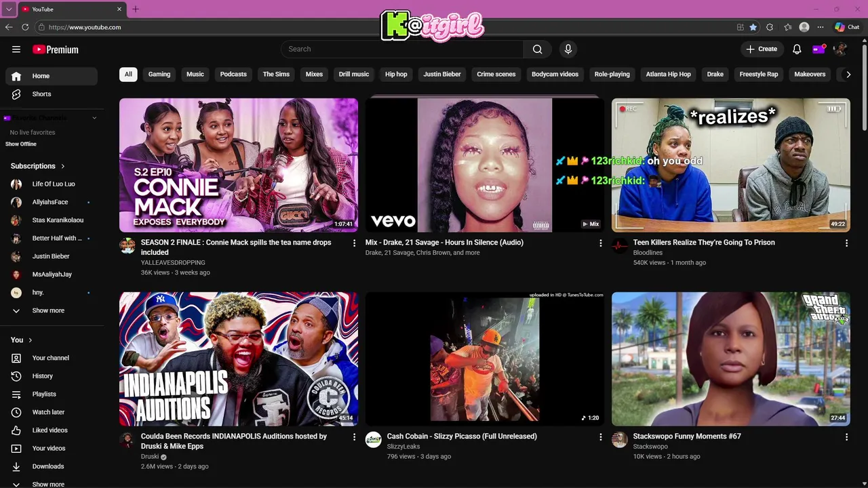Click the Home icon in sidebar
868x488 pixels.
tap(16, 76)
